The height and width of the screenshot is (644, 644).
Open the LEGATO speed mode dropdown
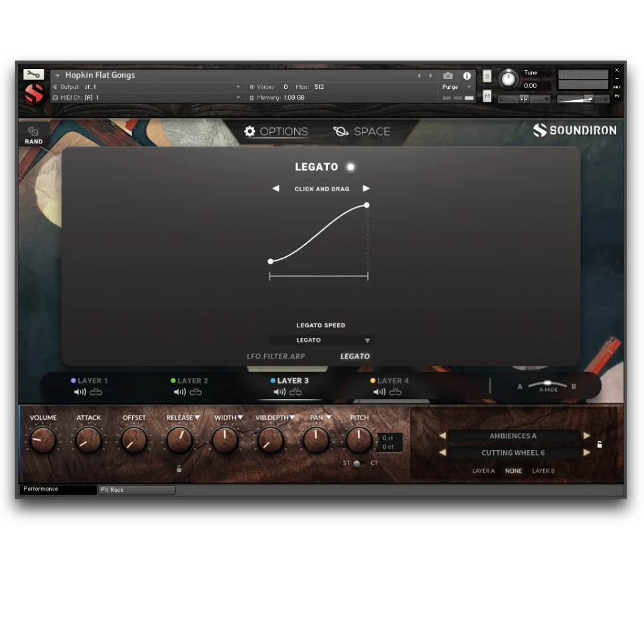click(321, 340)
